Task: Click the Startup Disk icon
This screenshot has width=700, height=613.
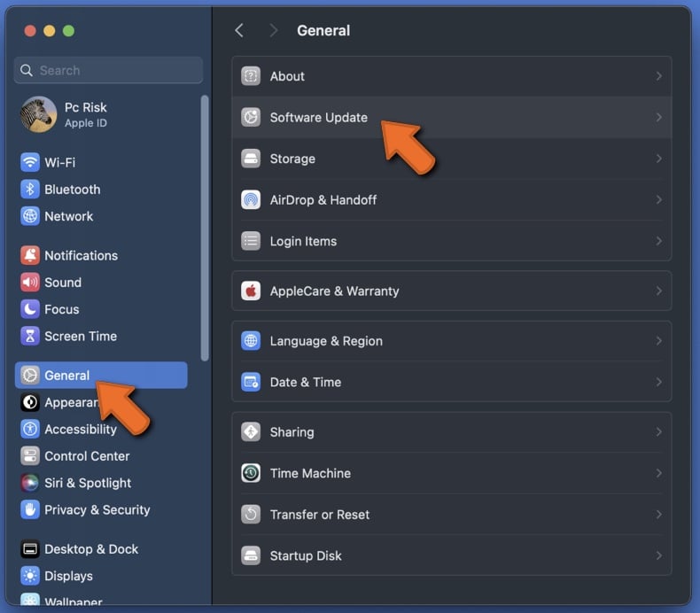Action: 251,555
